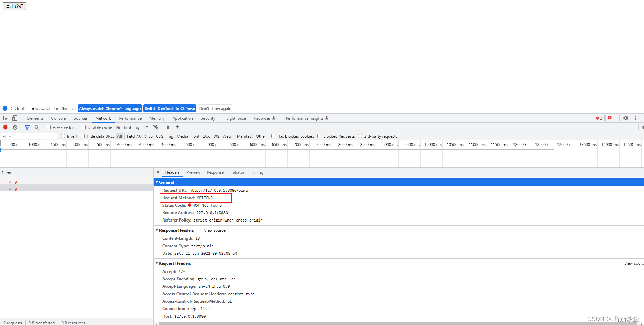Click the 请求数据 button on page
This screenshot has width=644, height=325.
pos(14,6)
